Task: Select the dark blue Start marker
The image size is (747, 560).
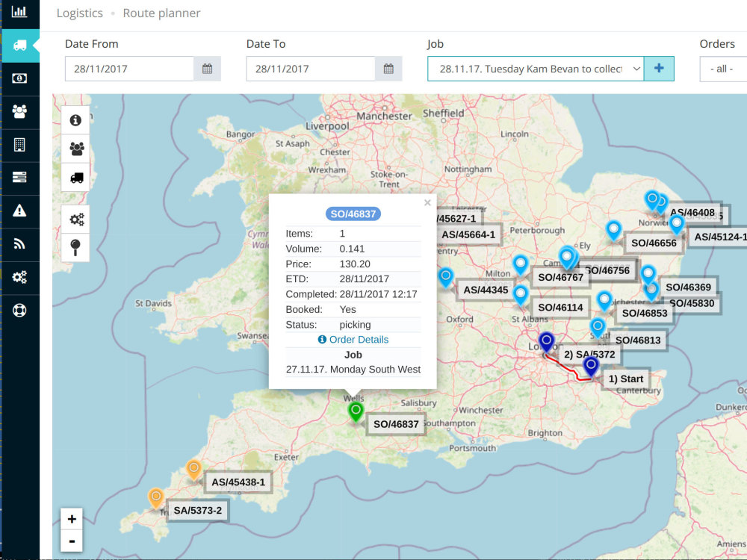Action: tap(591, 367)
